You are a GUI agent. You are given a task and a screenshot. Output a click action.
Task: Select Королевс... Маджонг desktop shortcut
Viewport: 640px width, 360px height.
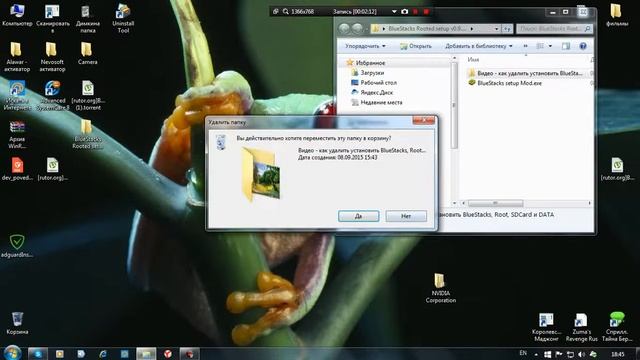[x=546, y=327]
